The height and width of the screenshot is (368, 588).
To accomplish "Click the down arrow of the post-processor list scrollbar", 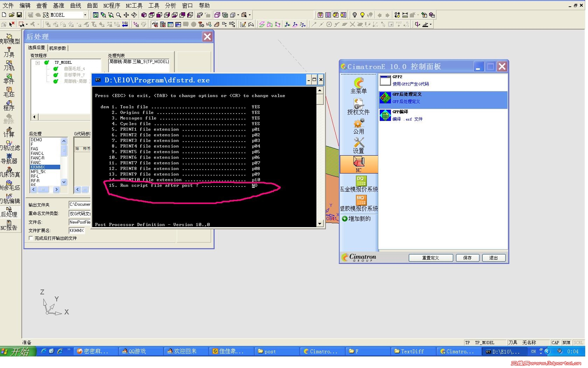I will 64,182.
